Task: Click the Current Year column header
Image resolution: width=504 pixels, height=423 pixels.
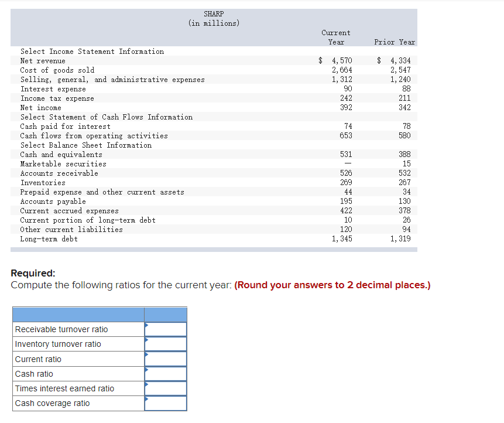Action: tap(336, 37)
